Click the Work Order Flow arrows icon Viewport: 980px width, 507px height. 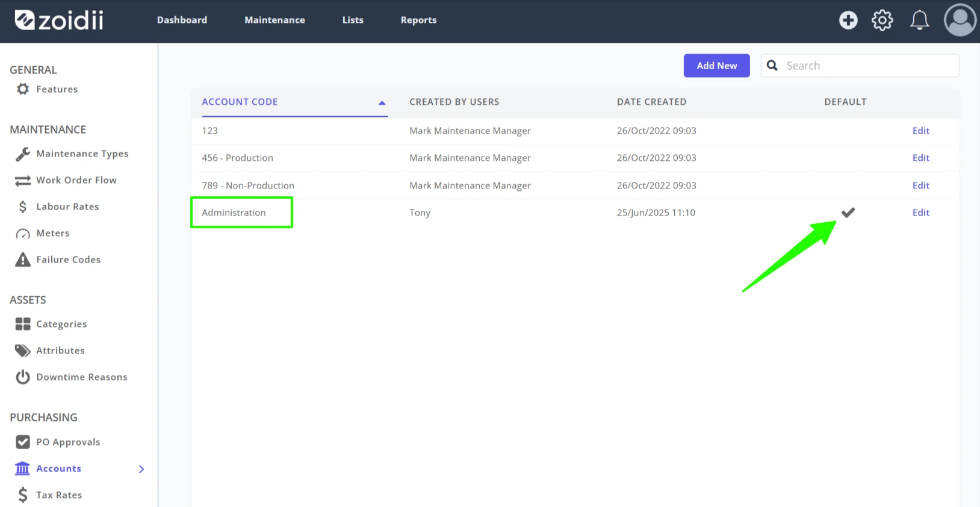23,181
